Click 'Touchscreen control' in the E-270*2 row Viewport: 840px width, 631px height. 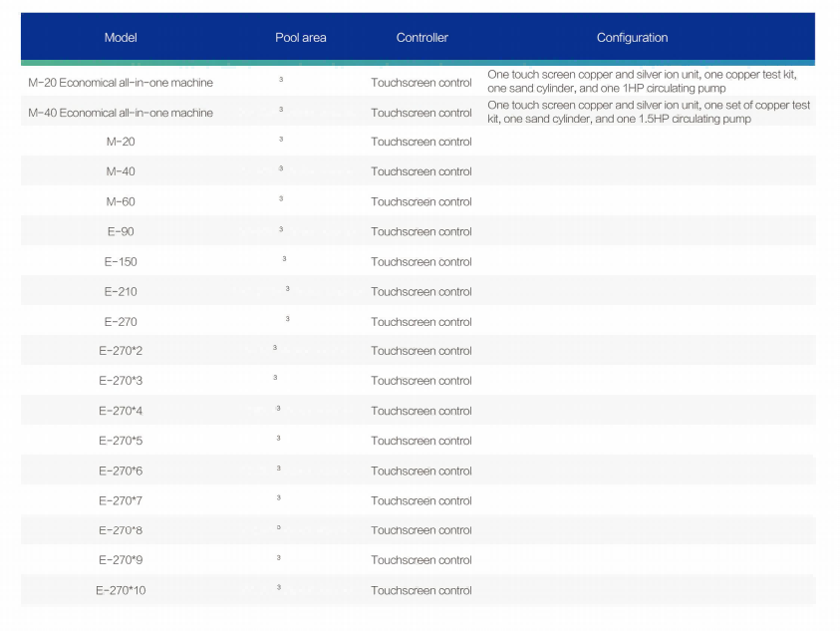click(x=421, y=351)
